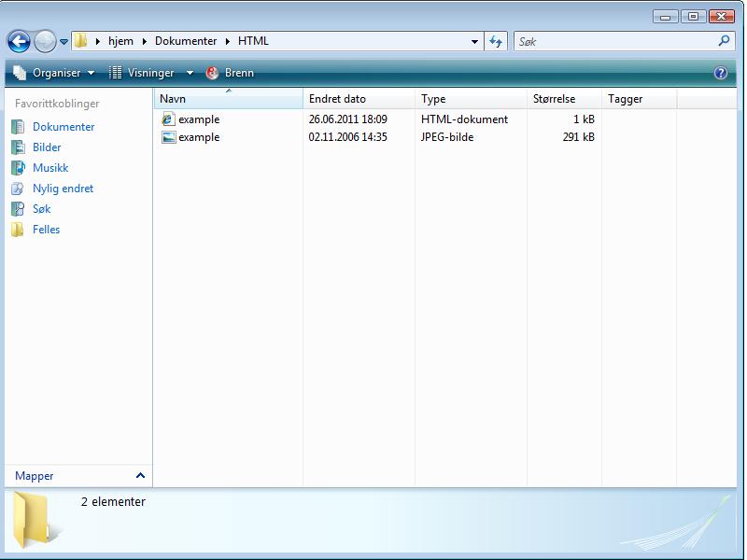The width and height of the screenshot is (747, 560).
Task: Refresh the folder view
Action: [x=496, y=41]
